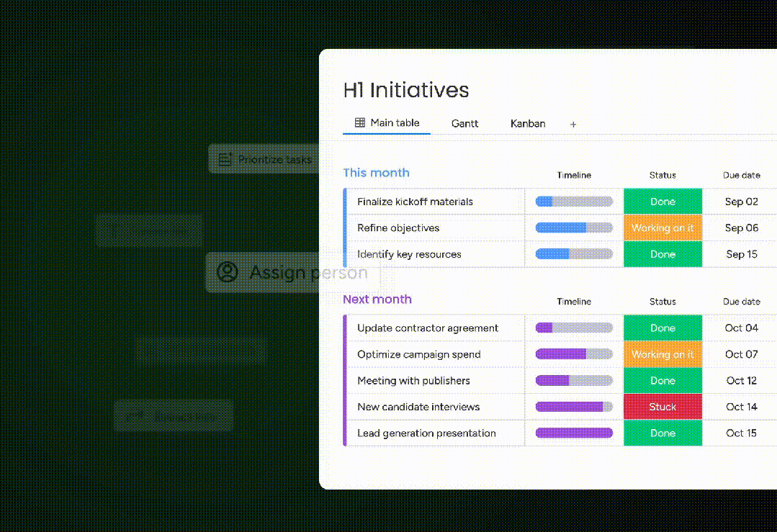The image size is (777, 532).
Task: Select the Oct 14 due date cell
Action: click(741, 407)
